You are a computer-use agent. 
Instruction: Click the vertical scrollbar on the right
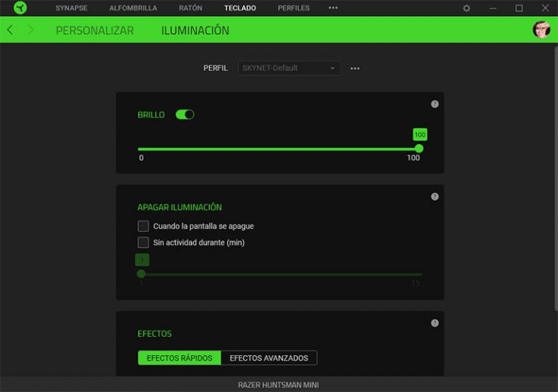pos(556,178)
